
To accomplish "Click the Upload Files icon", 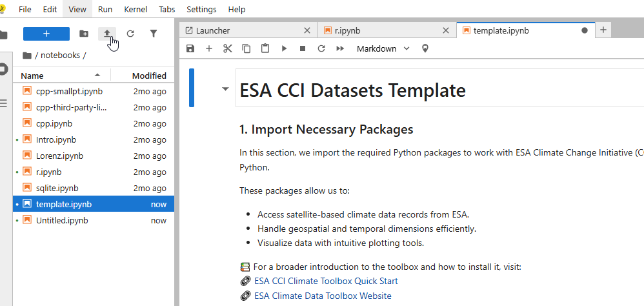I will (107, 34).
